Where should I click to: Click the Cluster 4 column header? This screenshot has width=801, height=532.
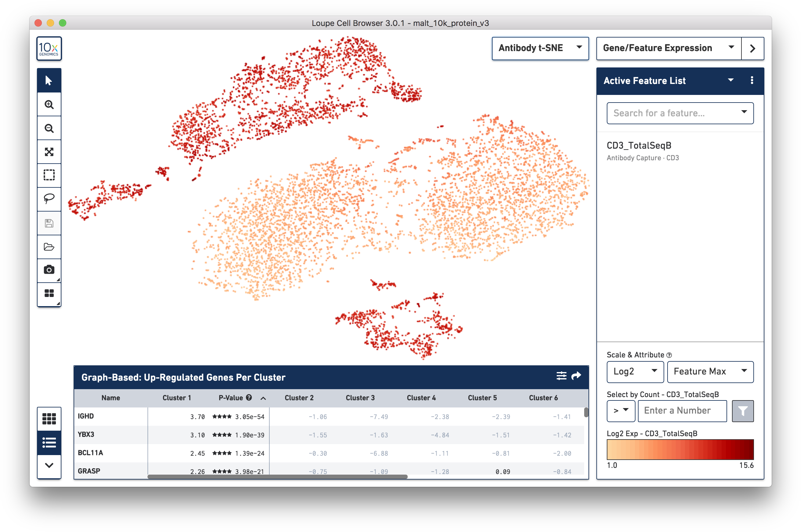click(x=421, y=398)
